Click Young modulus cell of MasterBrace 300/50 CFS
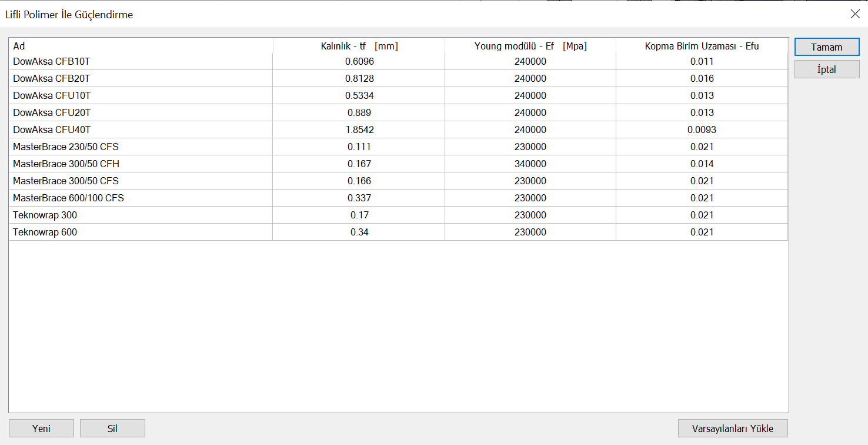Viewport: 868px width, 445px height. point(530,181)
